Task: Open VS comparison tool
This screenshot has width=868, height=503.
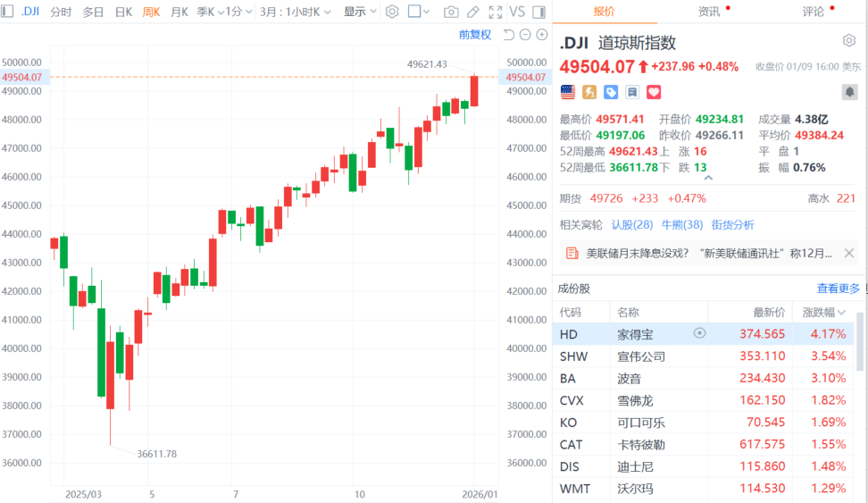Action: [x=517, y=12]
